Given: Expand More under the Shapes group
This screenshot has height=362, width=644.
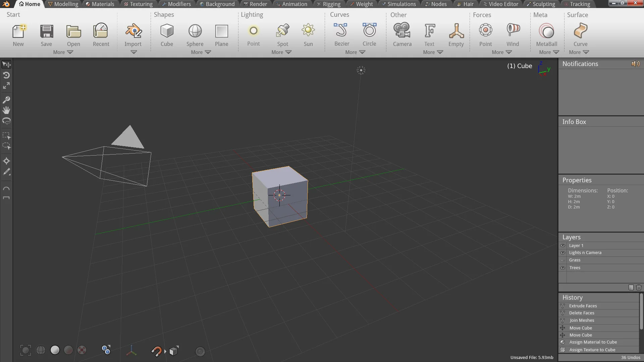Looking at the screenshot, I should click(201, 52).
